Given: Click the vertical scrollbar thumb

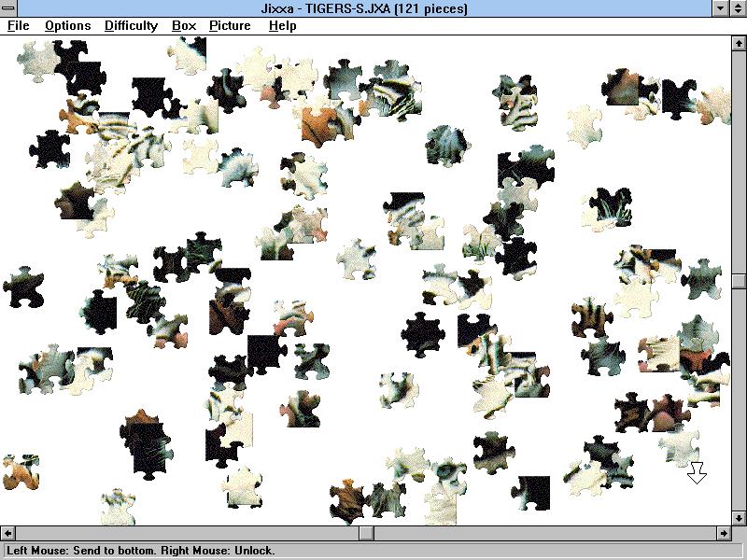Looking at the screenshot, I should click(739, 281).
